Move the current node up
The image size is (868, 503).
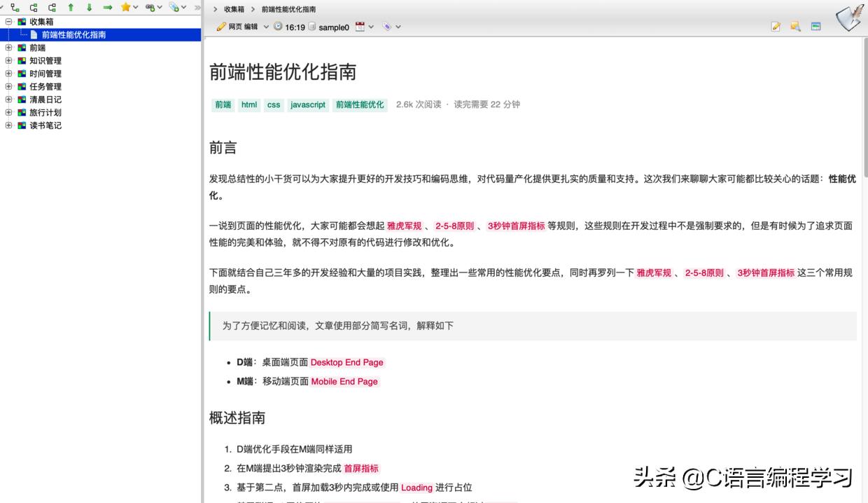pyautogui.click(x=71, y=8)
